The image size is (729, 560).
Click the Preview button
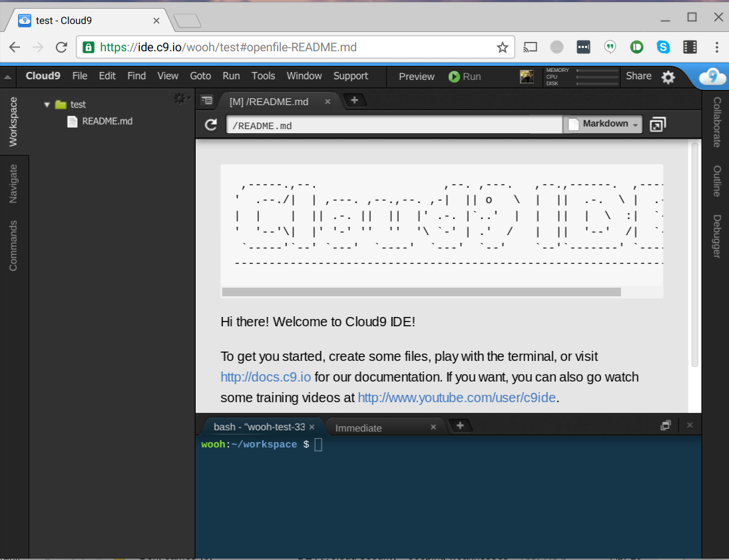[x=417, y=77]
